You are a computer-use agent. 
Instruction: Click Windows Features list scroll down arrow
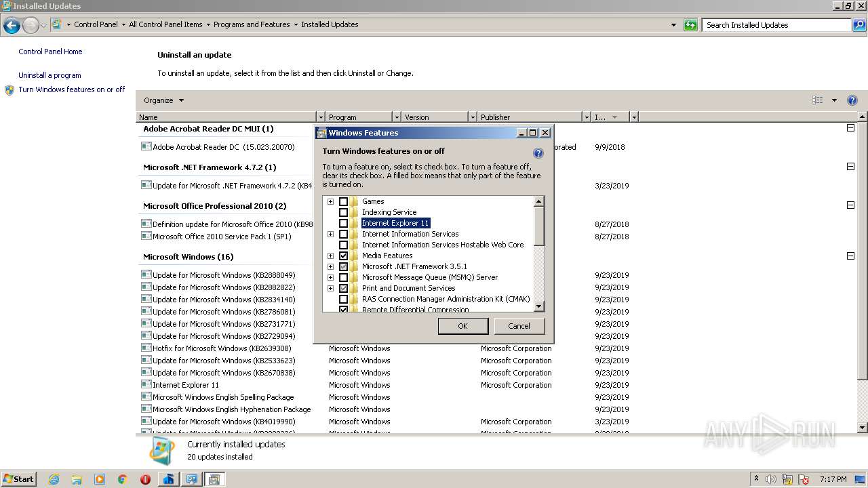click(538, 306)
